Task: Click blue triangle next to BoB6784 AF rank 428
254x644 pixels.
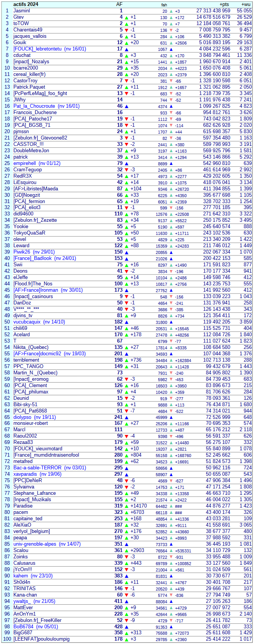Action: pos(126,627)
